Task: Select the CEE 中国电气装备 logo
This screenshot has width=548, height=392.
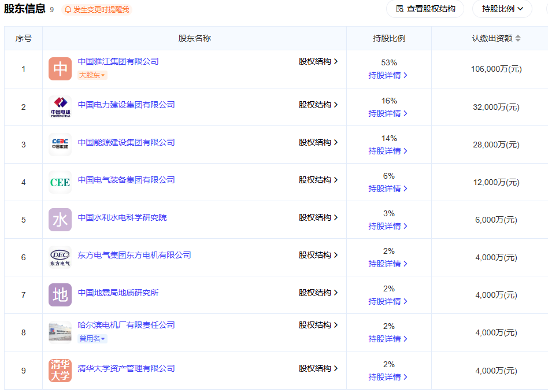Action: coord(60,182)
